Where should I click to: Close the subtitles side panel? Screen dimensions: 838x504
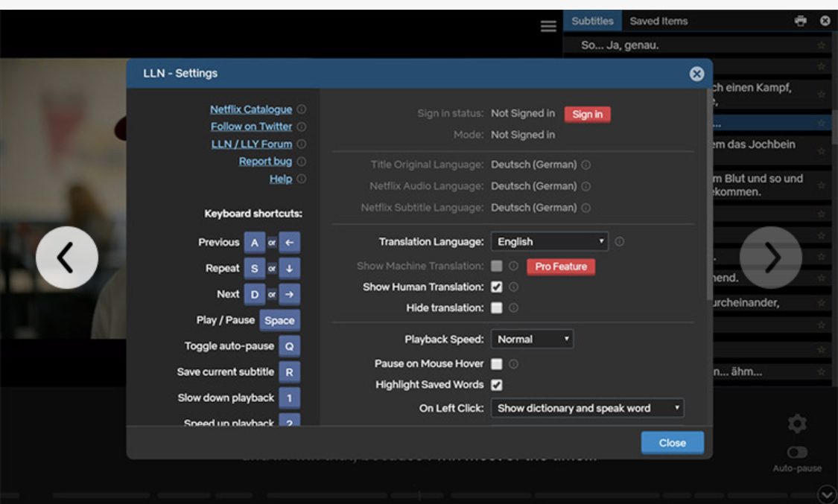coord(825,21)
